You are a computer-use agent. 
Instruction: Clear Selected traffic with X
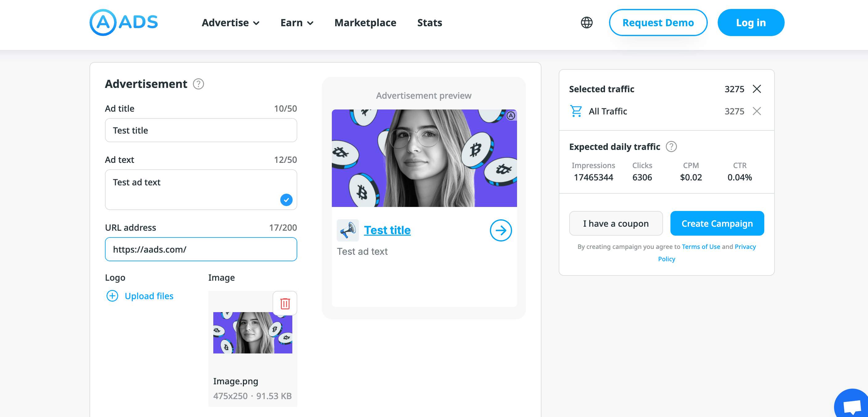click(757, 89)
